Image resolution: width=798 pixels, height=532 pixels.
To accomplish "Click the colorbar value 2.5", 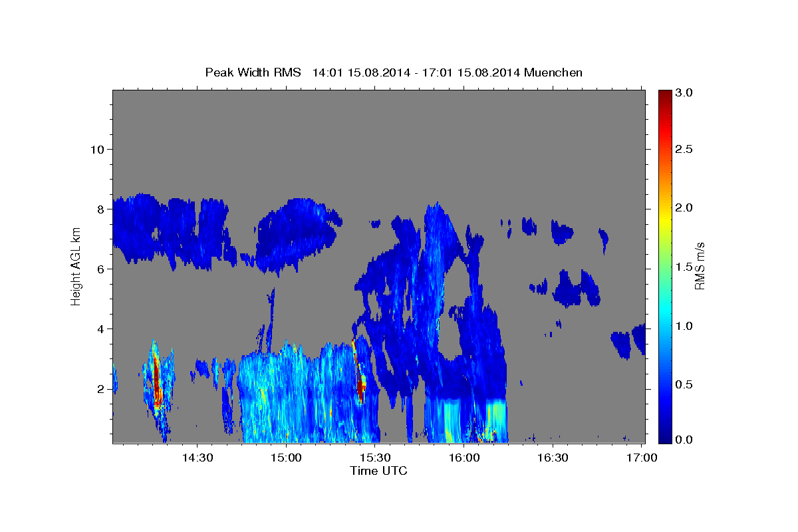I will 684,149.
